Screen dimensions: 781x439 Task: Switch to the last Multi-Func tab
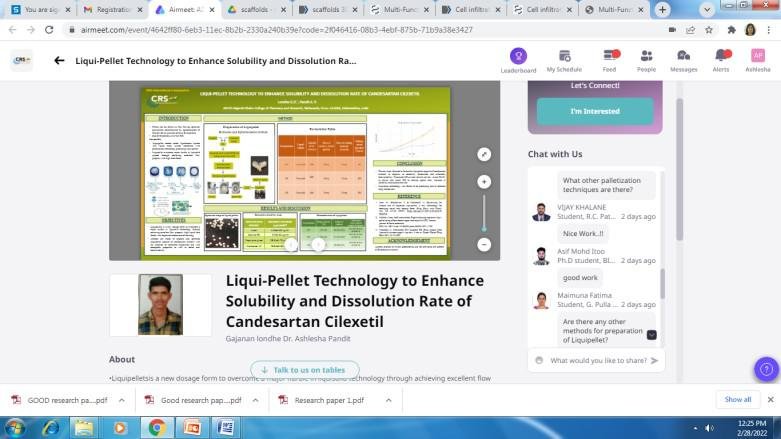click(x=614, y=9)
